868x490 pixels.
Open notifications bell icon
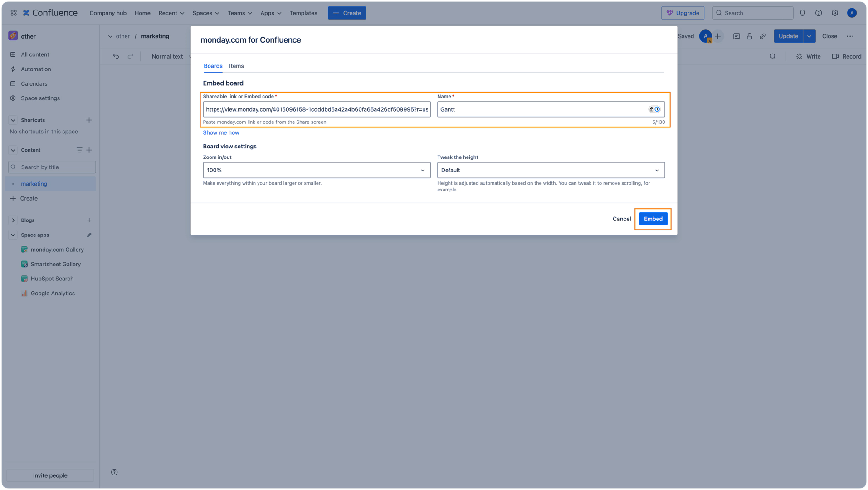tap(802, 13)
